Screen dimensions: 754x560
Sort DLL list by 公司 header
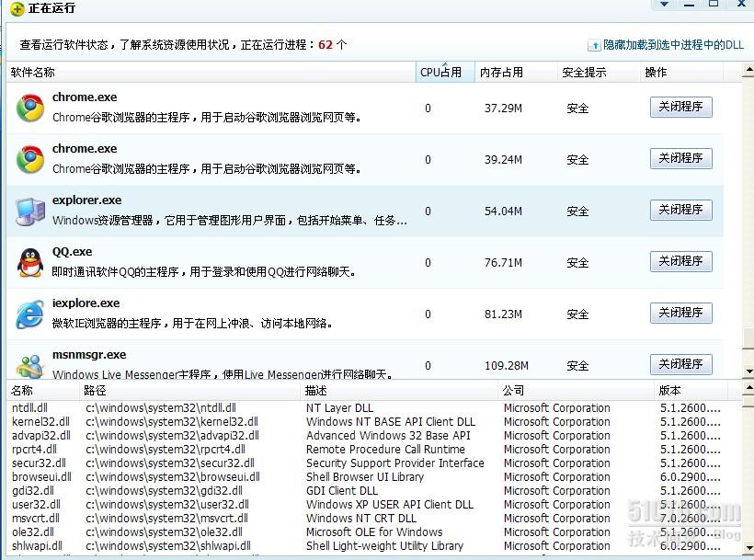pos(577,390)
